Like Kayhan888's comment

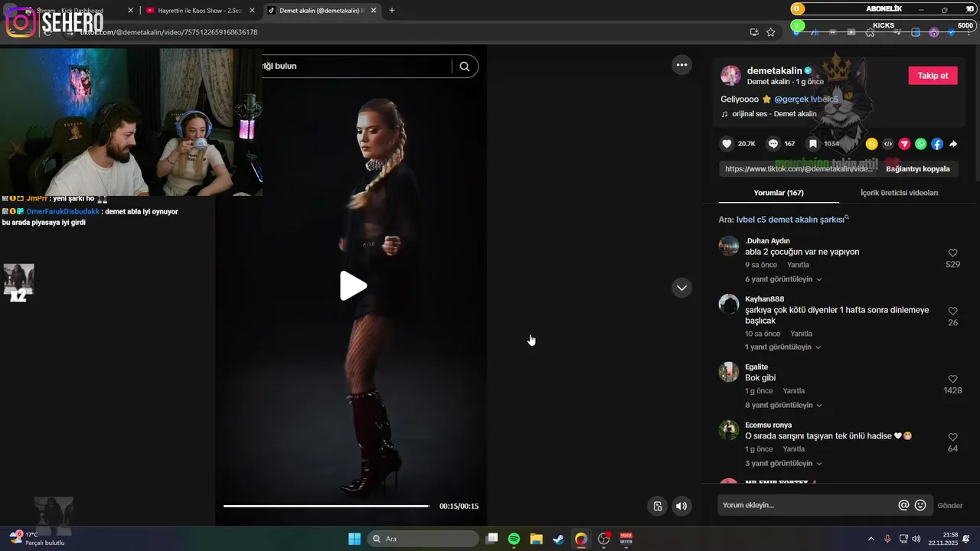[x=953, y=311]
